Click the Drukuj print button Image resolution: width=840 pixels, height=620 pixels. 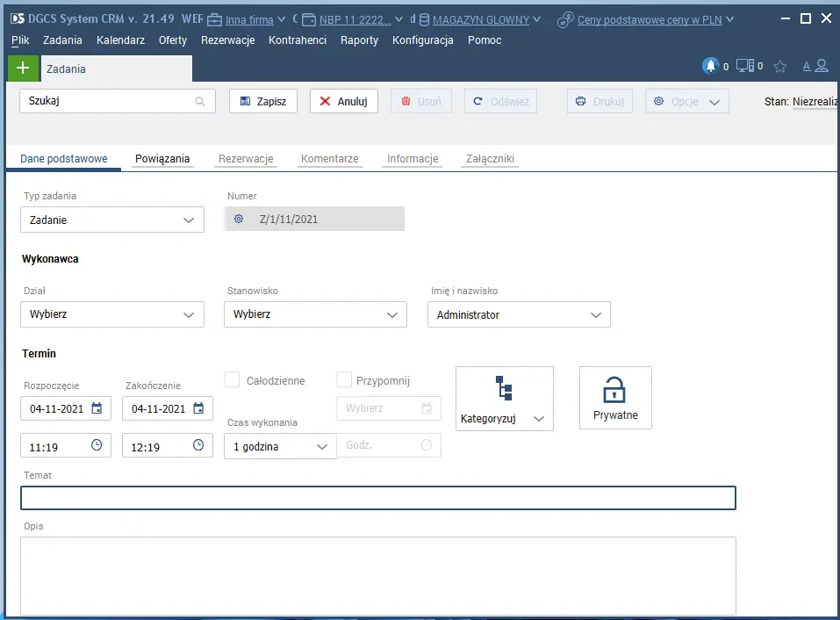pyautogui.click(x=600, y=101)
